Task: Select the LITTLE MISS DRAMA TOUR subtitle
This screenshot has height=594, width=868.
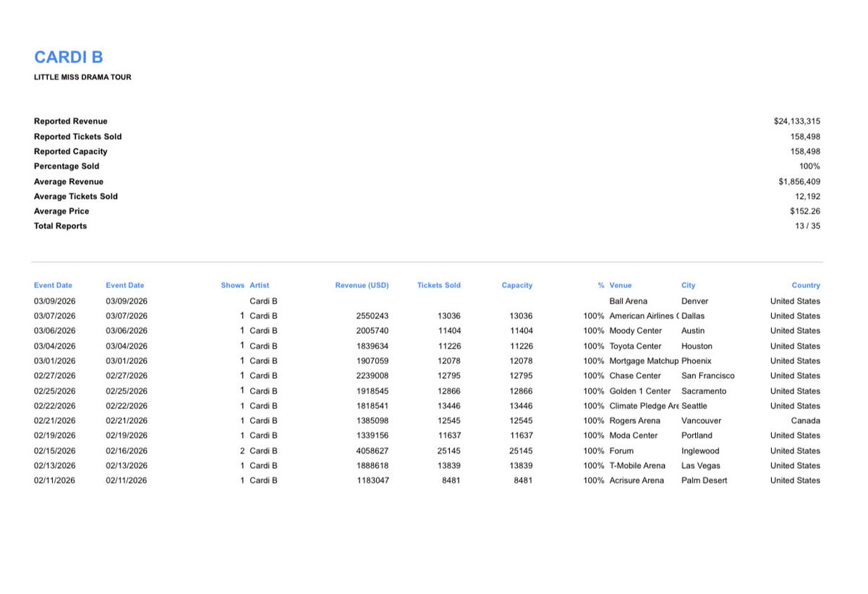Action: point(82,77)
